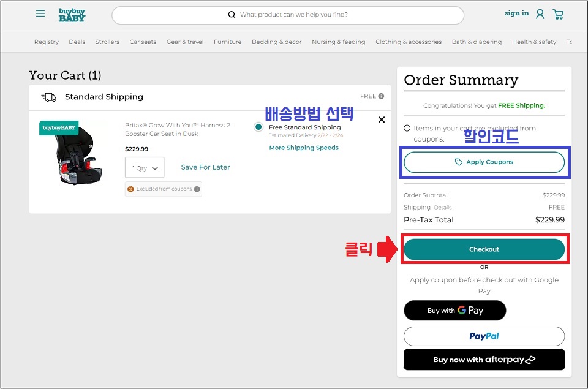Open the account profile icon
This screenshot has height=389, width=588.
point(540,14)
